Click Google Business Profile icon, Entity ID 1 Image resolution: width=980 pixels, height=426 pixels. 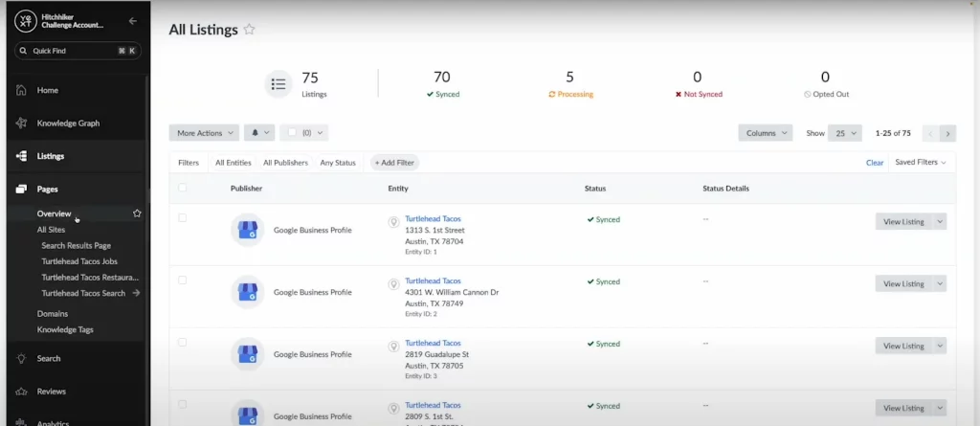click(x=248, y=230)
